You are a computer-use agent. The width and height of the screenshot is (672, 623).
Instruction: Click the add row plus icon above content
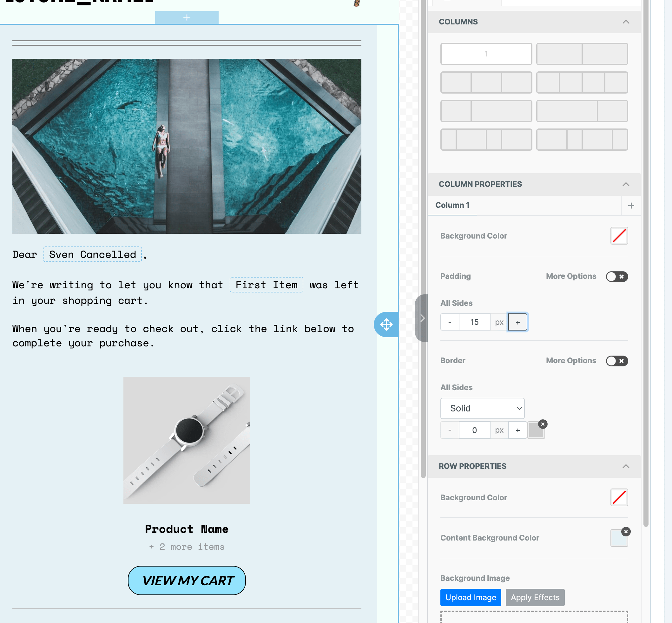[187, 17]
